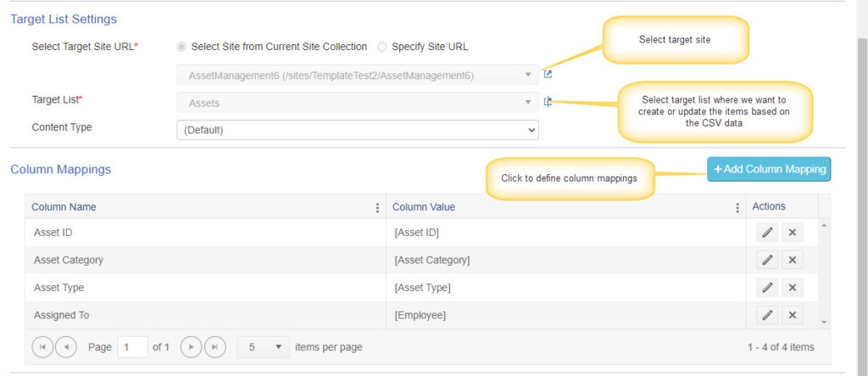Edit the Assigned To mapping

(x=766, y=315)
